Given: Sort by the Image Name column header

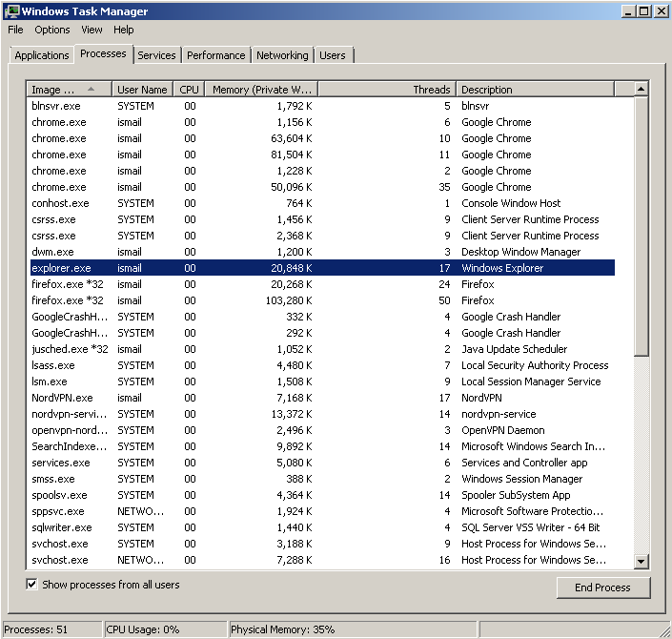Looking at the screenshot, I should (x=69, y=90).
